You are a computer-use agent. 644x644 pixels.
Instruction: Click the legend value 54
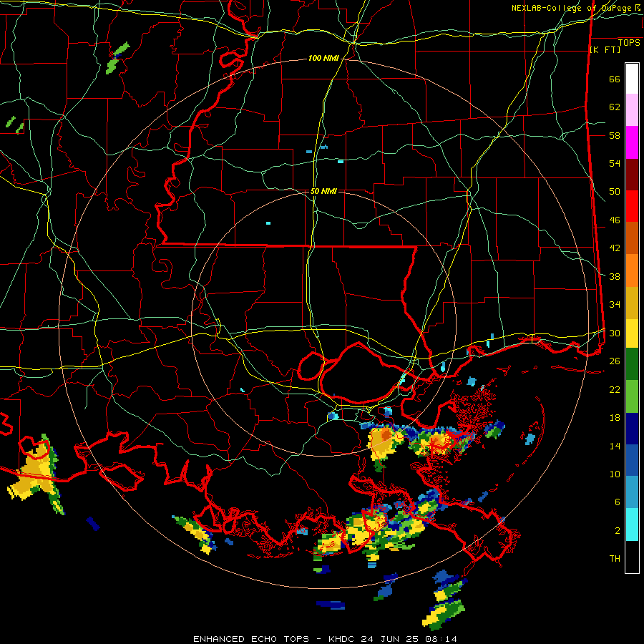click(615, 163)
